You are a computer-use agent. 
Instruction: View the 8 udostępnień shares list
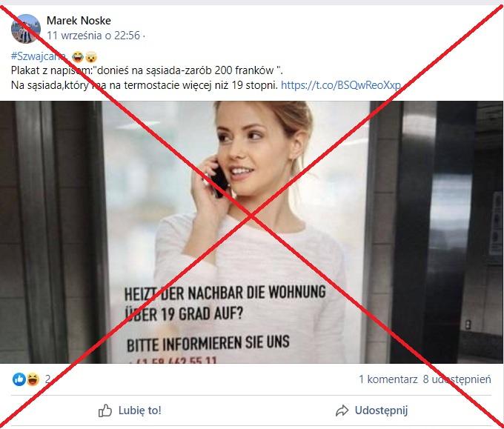[x=457, y=379]
